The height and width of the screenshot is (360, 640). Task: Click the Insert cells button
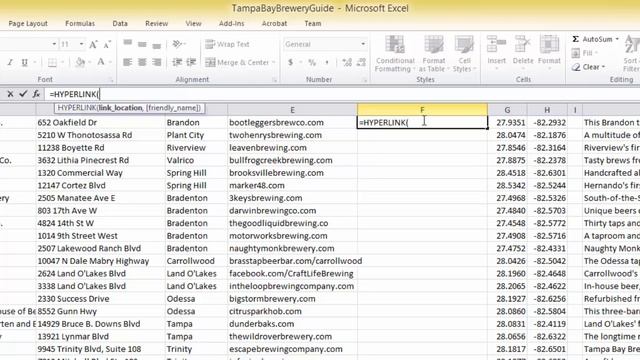pyautogui.click(x=496, y=53)
